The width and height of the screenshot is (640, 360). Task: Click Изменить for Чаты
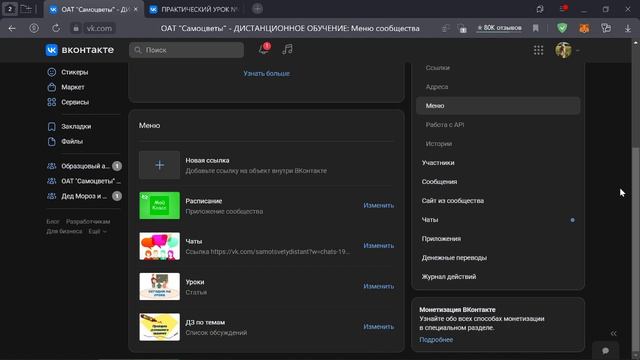378,246
